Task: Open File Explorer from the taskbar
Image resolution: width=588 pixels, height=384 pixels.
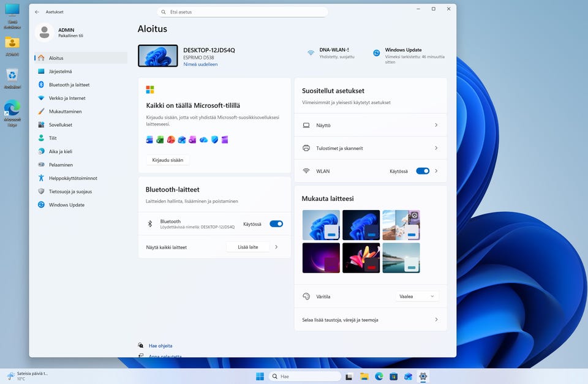Action: click(x=364, y=376)
